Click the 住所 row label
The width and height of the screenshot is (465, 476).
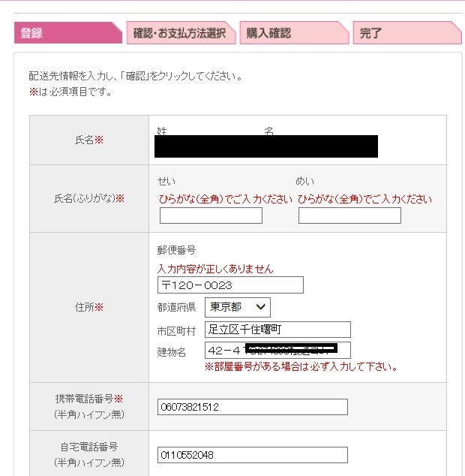coord(89,307)
